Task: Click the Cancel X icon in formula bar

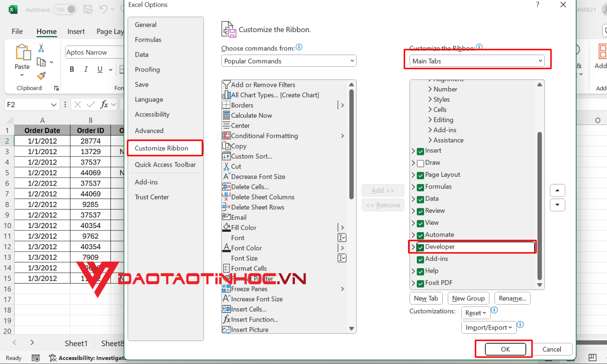Action: click(x=78, y=104)
